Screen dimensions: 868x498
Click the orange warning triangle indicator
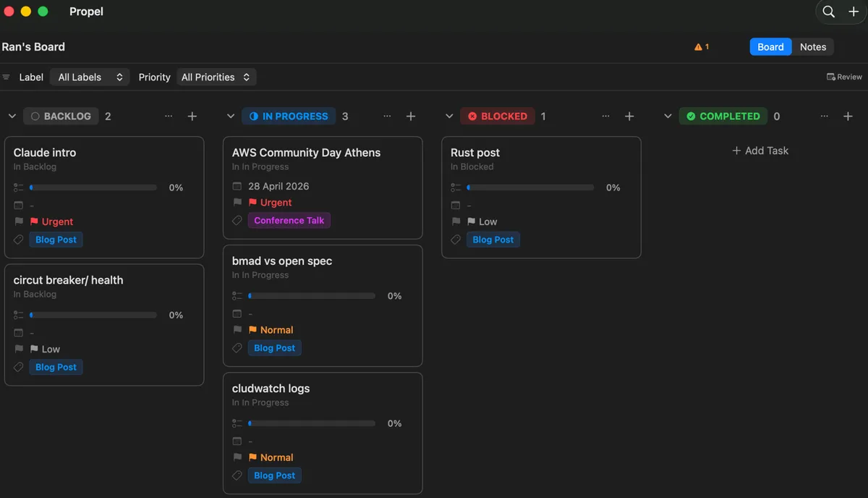(x=697, y=46)
